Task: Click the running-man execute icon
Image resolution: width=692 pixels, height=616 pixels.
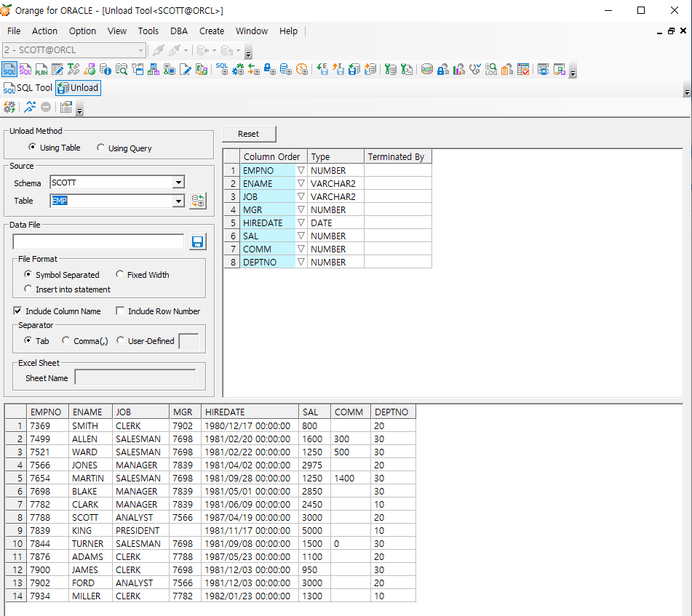Action: tap(30, 107)
